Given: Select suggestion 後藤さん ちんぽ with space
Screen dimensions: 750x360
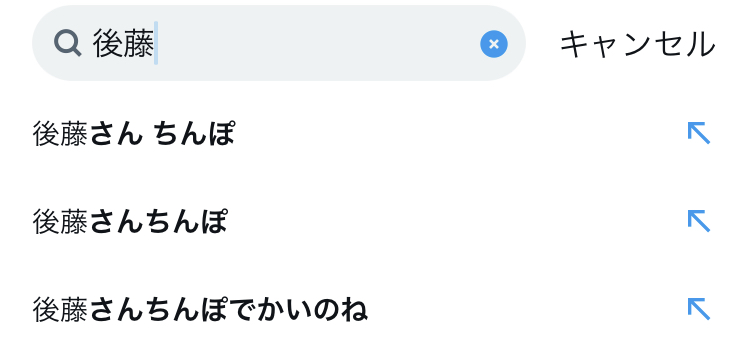Looking at the screenshot, I should pos(375,134).
